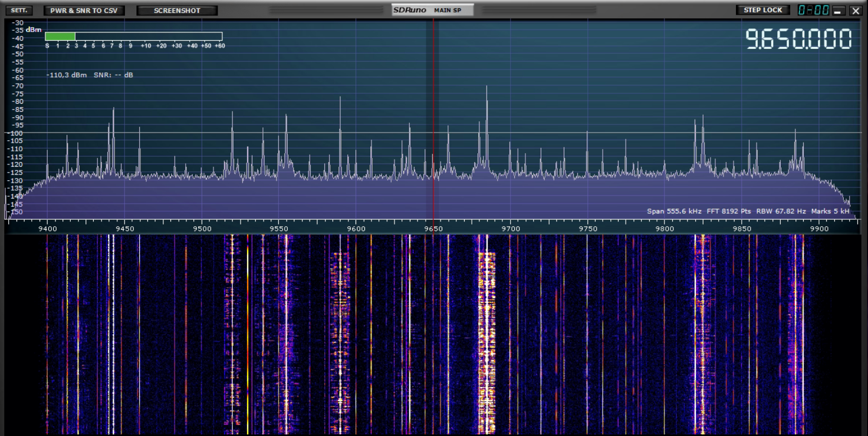Click the dBm power and SNR readout text
This screenshot has height=436, width=868.
coord(90,75)
